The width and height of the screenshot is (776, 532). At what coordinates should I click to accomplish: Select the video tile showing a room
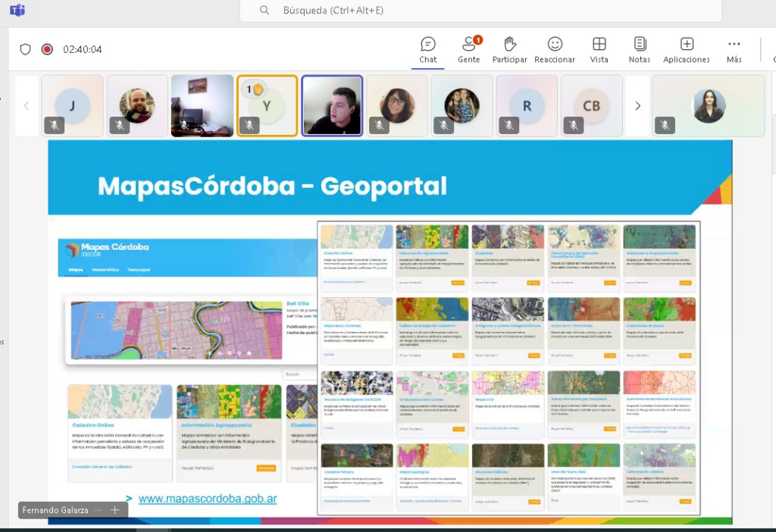[x=202, y=105]
